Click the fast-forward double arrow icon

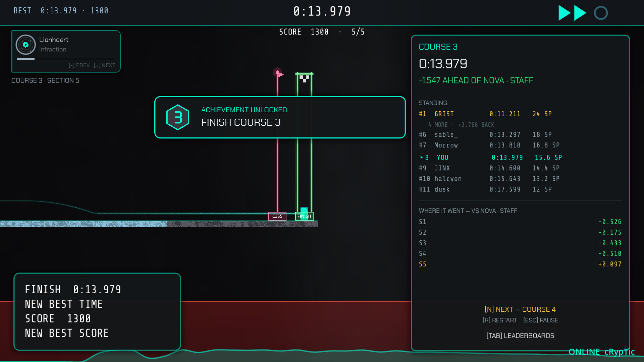click(572, 13)
